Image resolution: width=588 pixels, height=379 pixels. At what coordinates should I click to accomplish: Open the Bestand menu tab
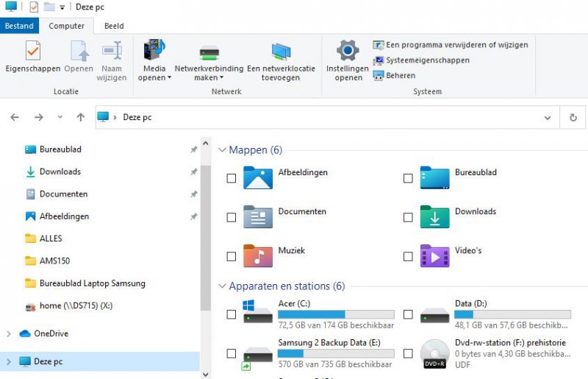(19, 26)
